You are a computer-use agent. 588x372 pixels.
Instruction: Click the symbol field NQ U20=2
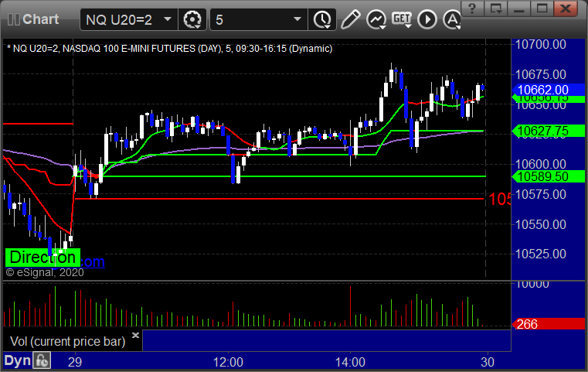click(x=128, y=19)
